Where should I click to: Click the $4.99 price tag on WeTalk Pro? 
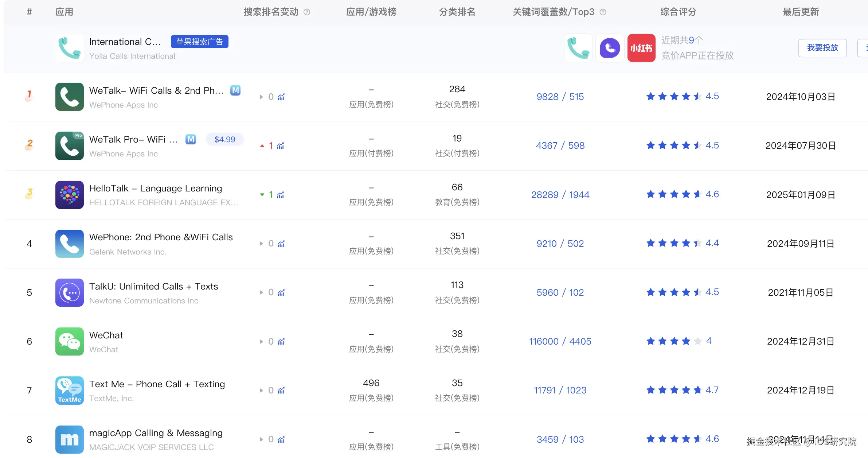coord(224,139)
